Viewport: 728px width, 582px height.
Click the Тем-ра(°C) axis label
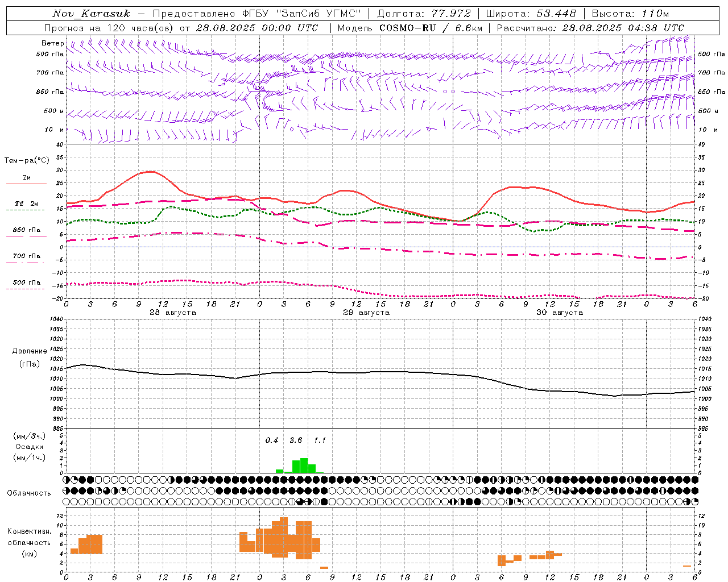tap(27, 161)
